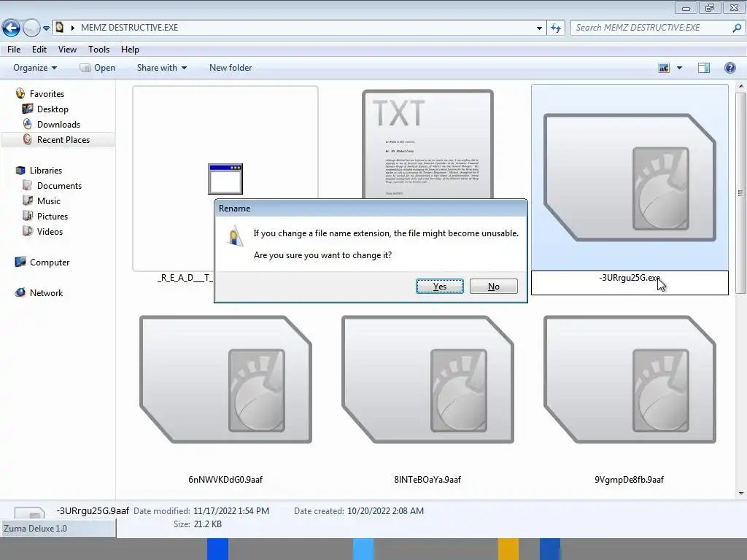Open the Help menu
The height and width of the screenshot is (560, 747).
(x=130, y=50)
